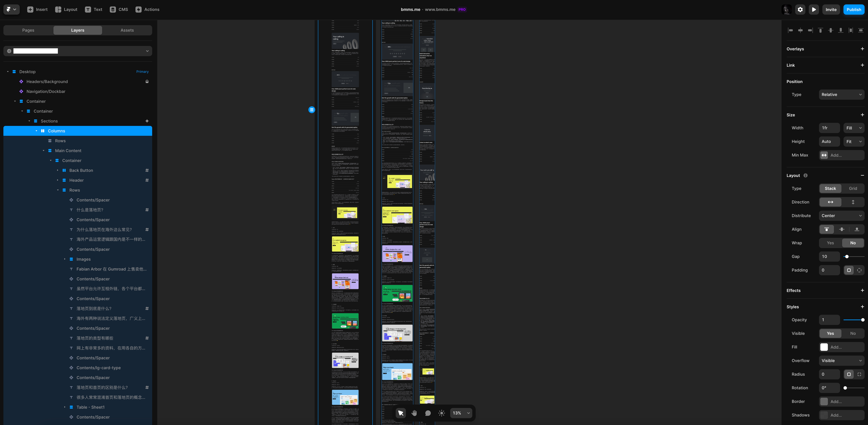Add an effect with plus icon
This screenshot has height=425, width=868.
862,290
